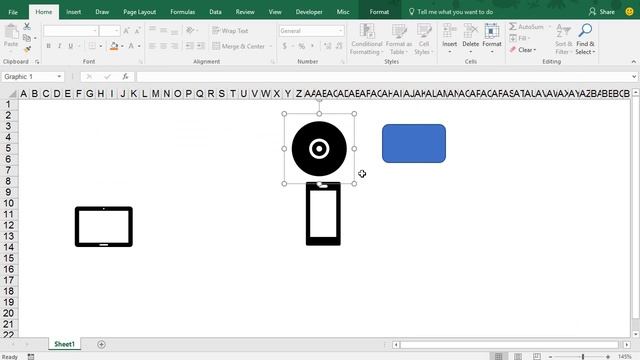This screenshot has height=360, width=640.
Task: Click row header 15
Action: [9, 258]
